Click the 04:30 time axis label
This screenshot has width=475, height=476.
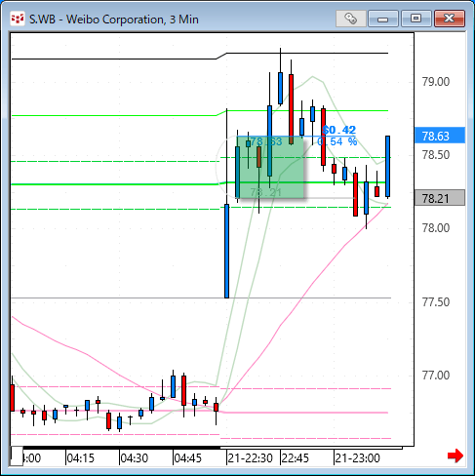(134, 458)
